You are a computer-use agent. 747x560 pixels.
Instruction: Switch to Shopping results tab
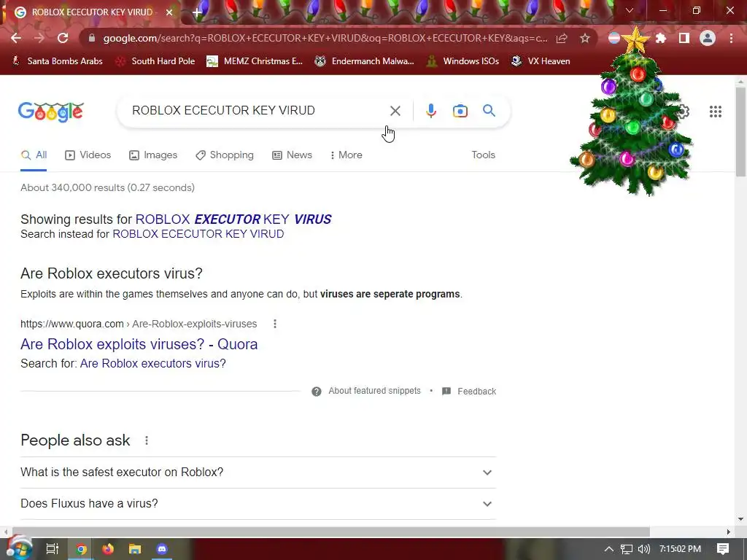point(225,155)
